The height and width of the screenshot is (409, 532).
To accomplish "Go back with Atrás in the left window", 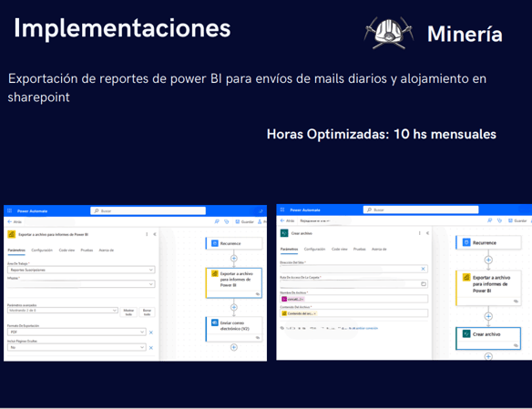I will tap(15, 221).
